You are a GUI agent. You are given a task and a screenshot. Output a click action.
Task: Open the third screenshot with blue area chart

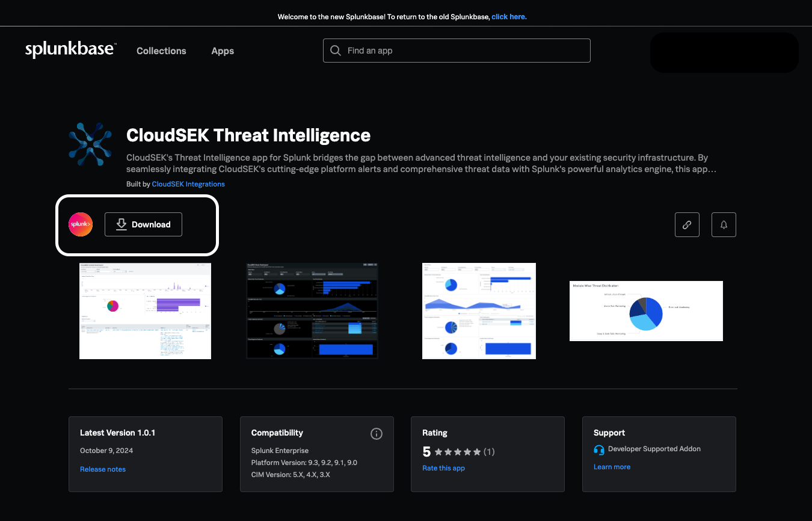pyautogui.click(x=479, y=311)
